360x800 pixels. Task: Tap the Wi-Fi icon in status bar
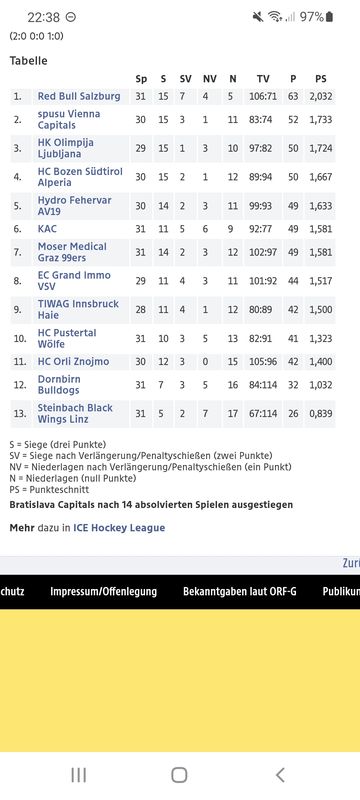[275, 17]
